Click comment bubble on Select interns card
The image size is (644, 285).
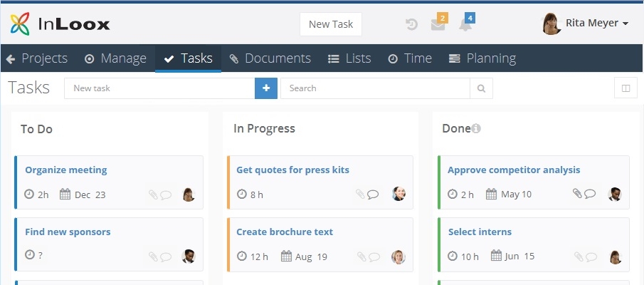(x=591, y=256)
